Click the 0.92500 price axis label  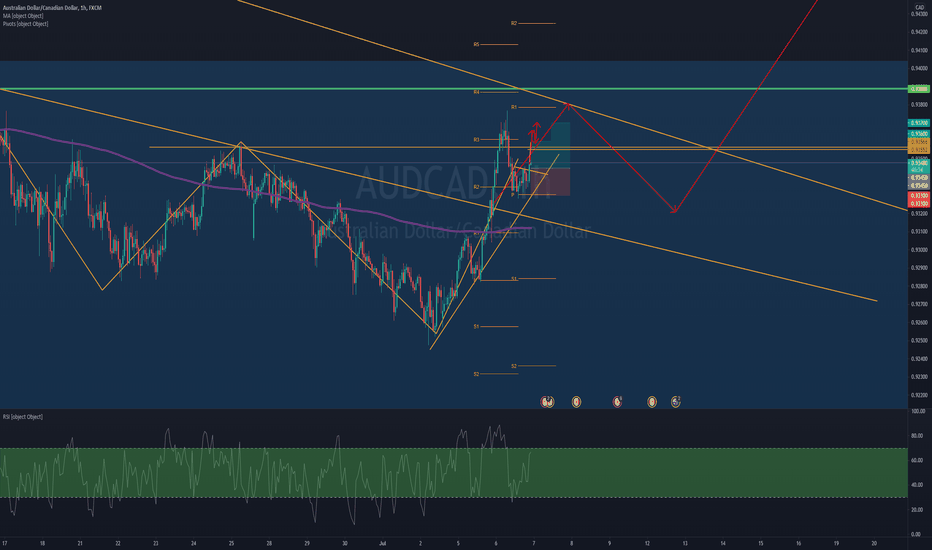[919, 341]
